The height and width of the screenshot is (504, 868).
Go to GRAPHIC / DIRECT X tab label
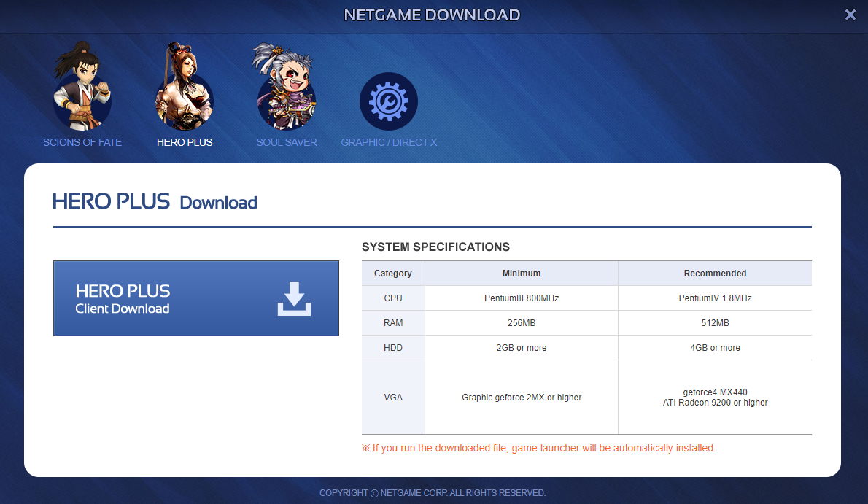389,142
